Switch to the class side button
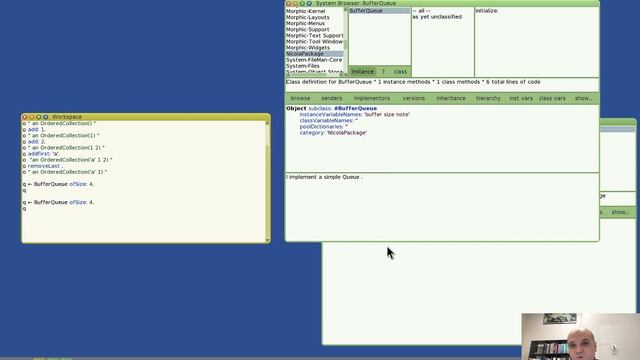This screenshot has height=360, width=640. (400, 71)
